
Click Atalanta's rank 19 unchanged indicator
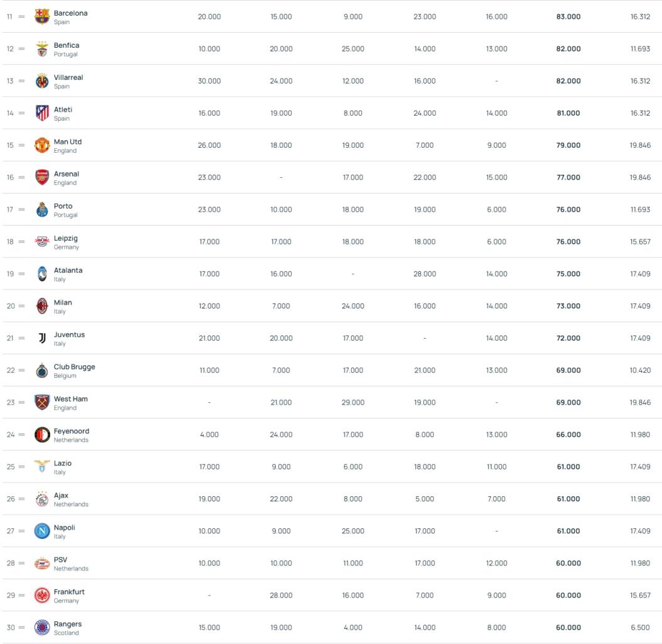(x=21, y=274)
